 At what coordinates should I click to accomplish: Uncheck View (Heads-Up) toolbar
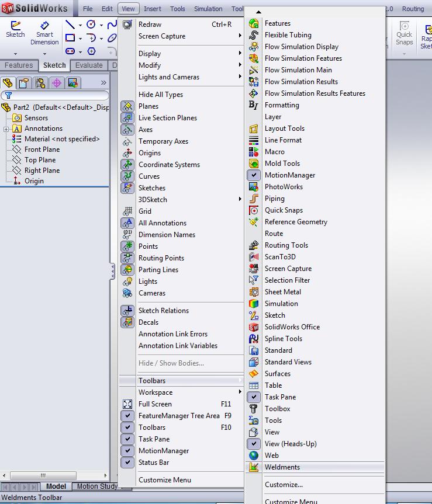[x=254, y=444]
